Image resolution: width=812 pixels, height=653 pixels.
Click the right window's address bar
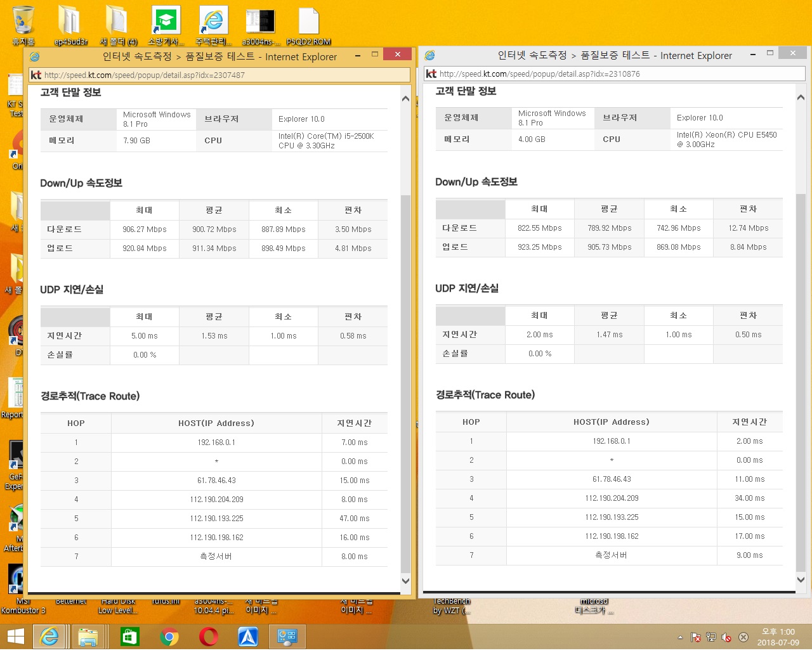click(x=615, y=74)
